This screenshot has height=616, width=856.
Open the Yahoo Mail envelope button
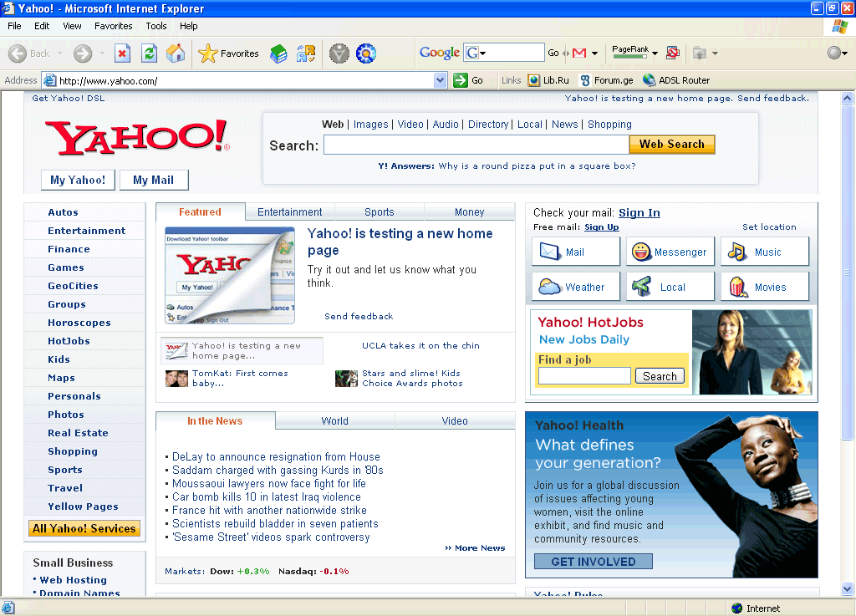click(576, 252)
